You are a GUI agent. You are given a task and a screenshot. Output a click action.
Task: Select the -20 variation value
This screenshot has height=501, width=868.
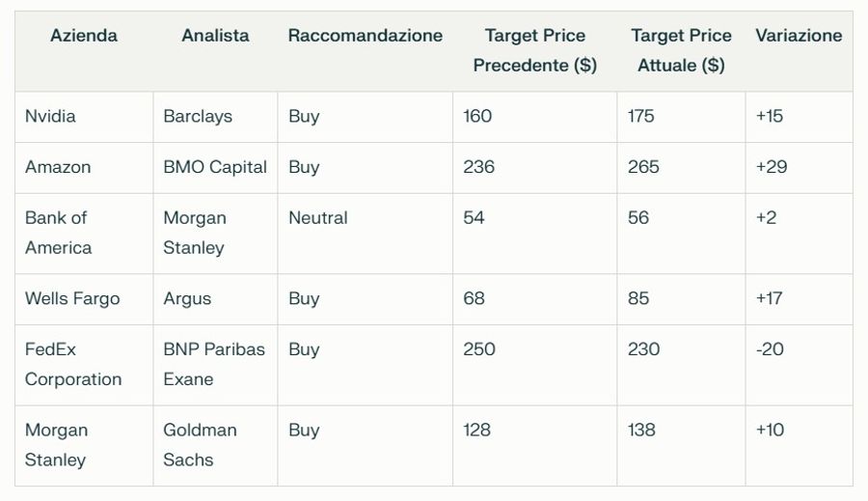(770, 349)
